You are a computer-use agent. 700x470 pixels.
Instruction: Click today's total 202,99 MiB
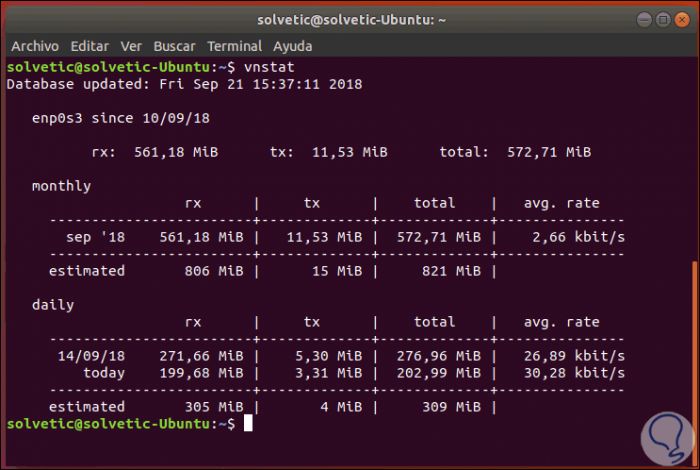(x=439, y=373)
